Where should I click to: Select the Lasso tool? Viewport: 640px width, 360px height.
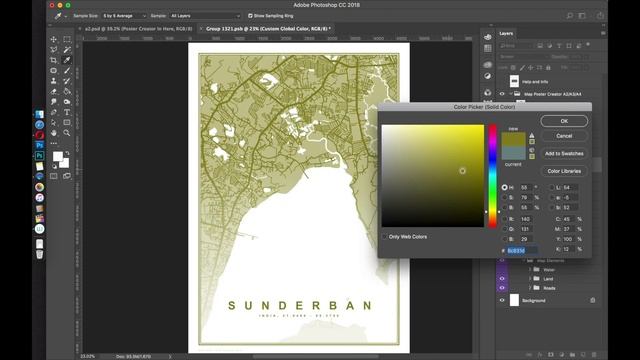coord(53,49)
